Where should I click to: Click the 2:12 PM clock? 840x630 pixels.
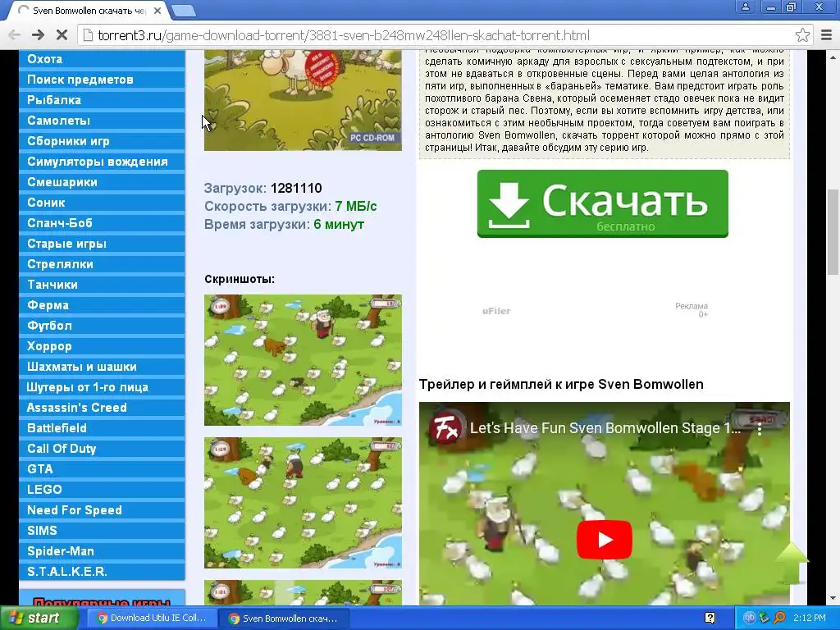[810, 619]
